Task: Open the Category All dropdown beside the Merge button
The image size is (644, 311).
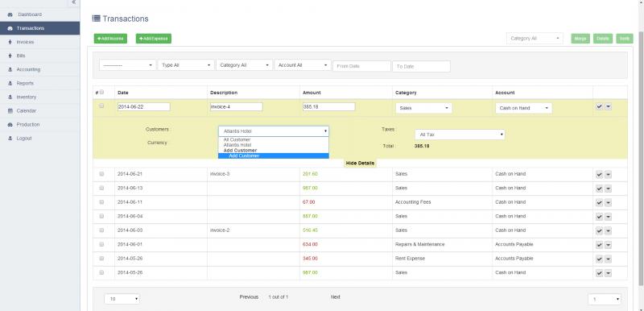Action: click(535, 38)
